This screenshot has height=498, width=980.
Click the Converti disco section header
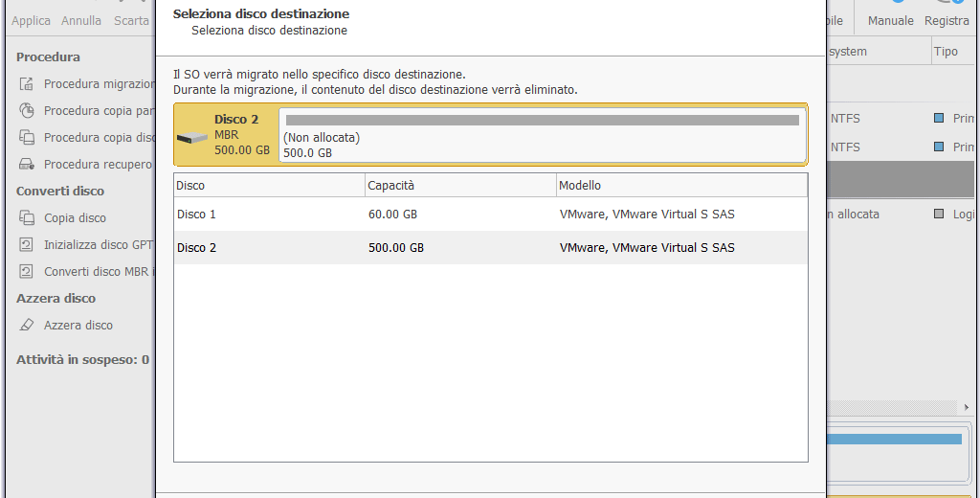[60, 191]
